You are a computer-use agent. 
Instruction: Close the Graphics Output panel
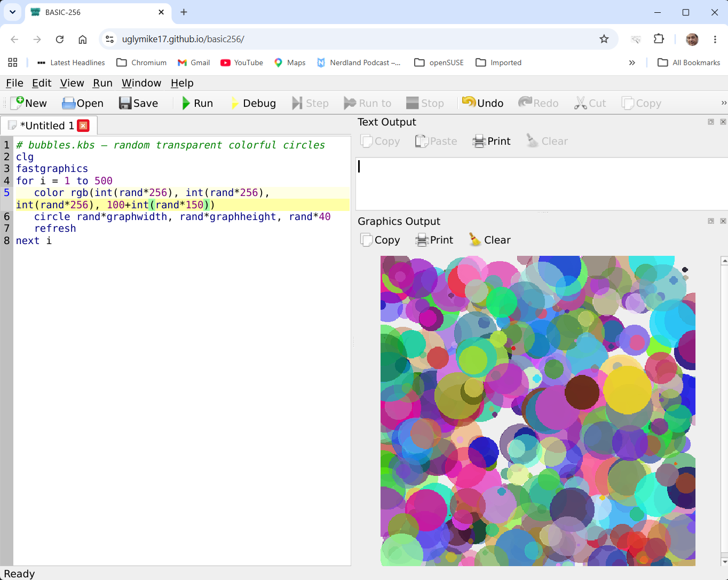(x=723, y=221)
